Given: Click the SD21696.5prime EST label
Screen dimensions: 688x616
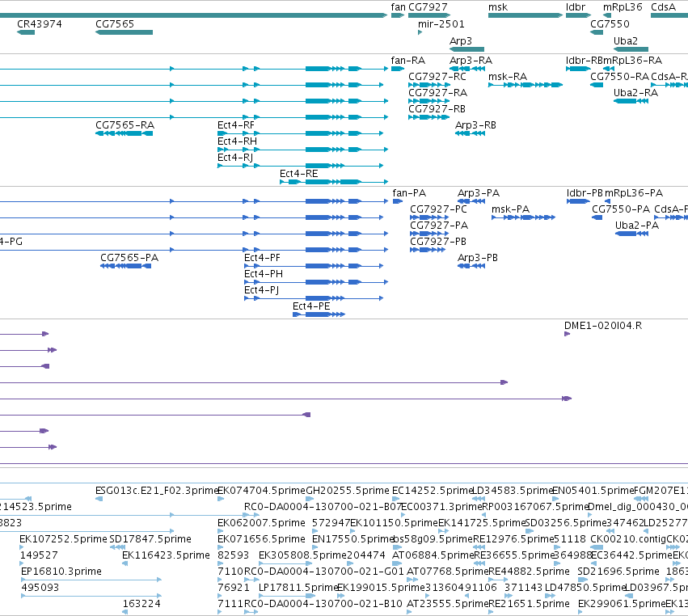Looking at the screenshot, I should click(618, 572).
